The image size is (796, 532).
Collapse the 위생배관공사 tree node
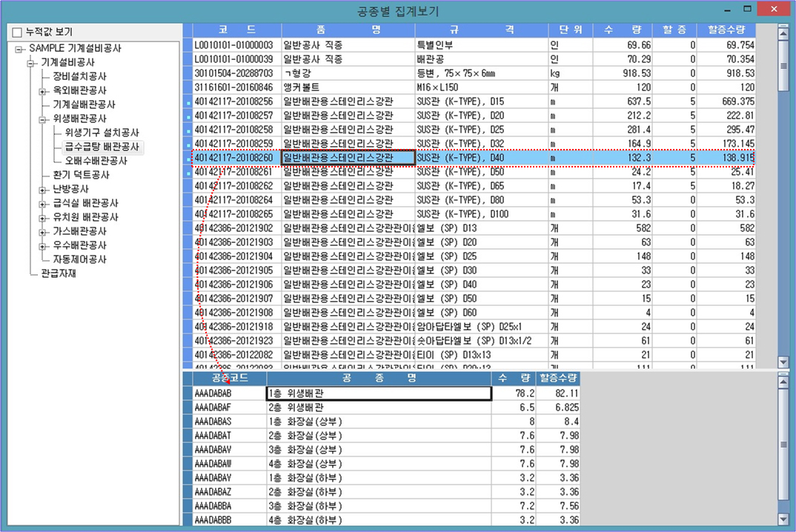coord(43,119)
